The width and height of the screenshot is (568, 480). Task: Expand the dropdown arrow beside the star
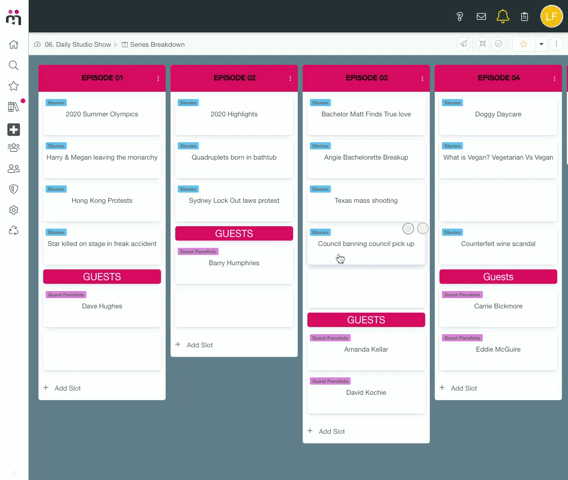coord(541,44)
